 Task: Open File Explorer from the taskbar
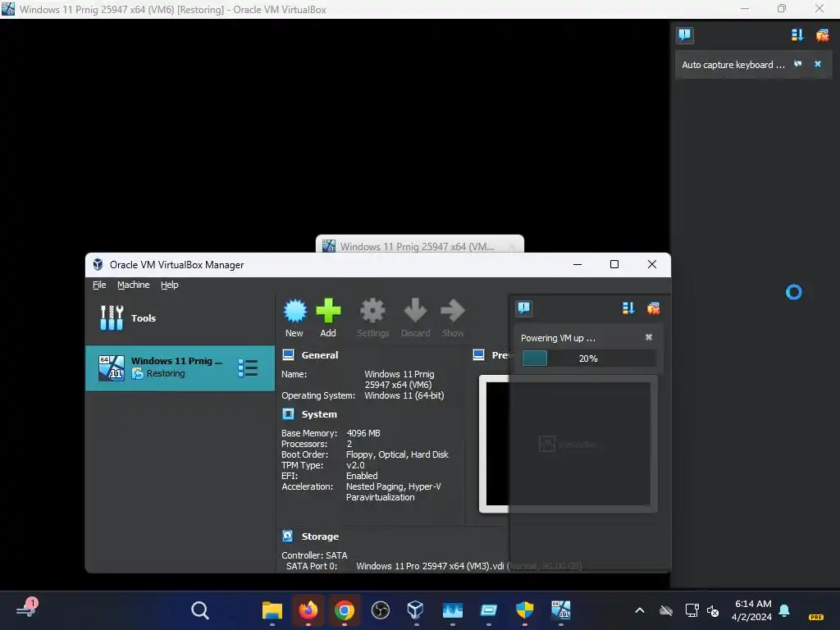(272, 610)
